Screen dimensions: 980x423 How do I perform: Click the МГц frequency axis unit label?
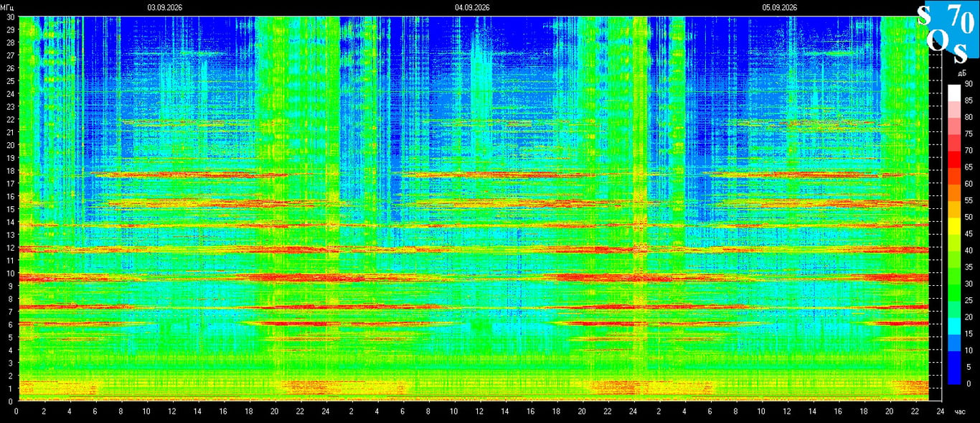click(7, 7)
